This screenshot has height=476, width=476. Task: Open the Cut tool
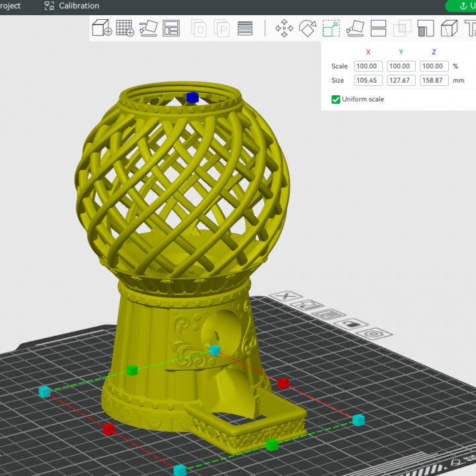378,28
